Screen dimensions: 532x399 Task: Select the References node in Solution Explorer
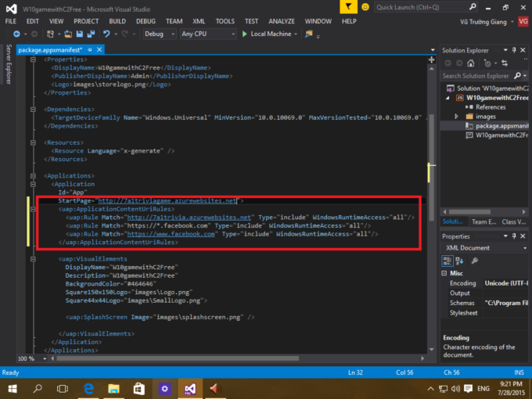tap(491, 107)
